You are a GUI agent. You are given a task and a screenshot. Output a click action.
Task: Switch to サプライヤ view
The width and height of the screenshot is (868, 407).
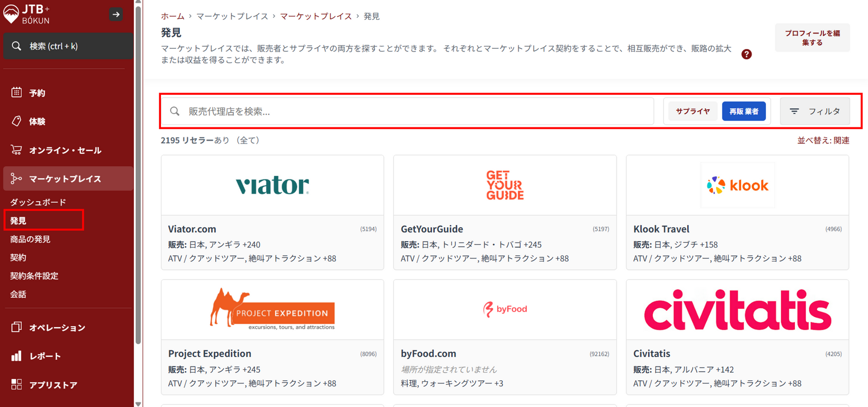click(693, 111)
